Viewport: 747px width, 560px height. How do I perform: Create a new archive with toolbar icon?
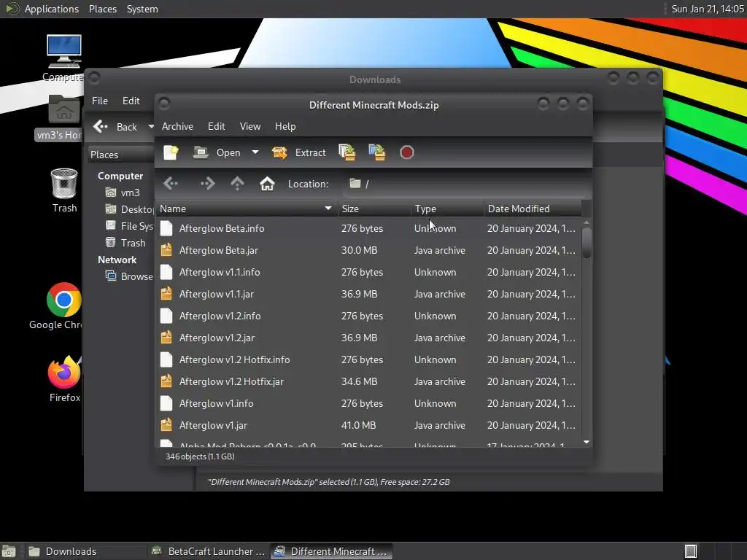[x=171, y=152]
